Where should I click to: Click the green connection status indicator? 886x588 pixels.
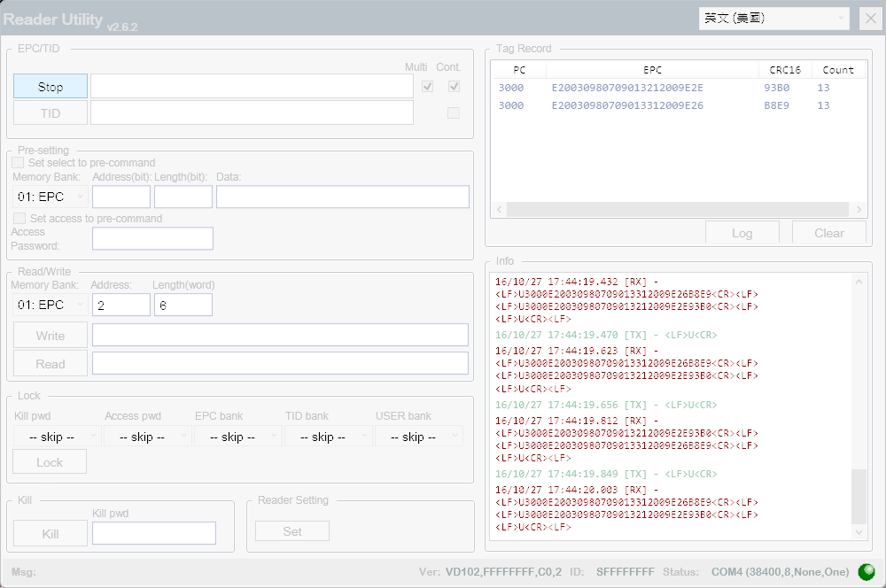tap(867, 572)
